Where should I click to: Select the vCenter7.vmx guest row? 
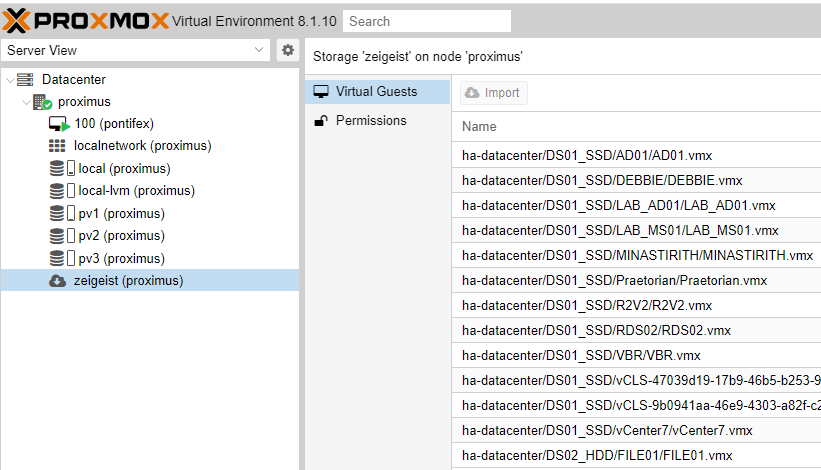tap(636, 430)
